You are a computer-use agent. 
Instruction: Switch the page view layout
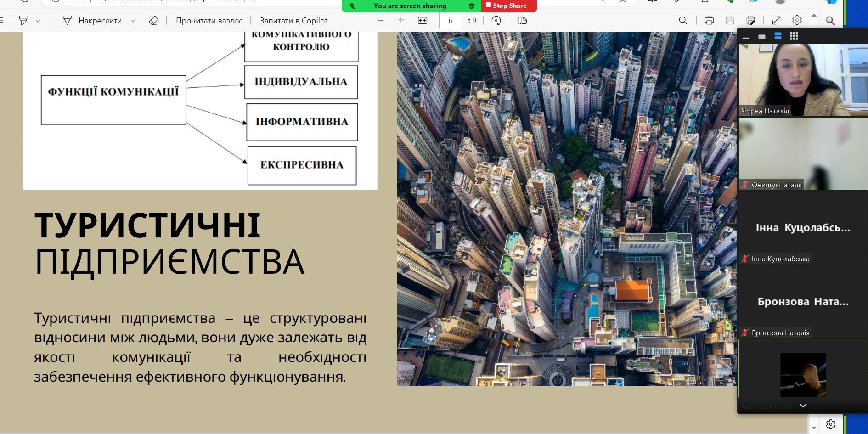[x=522, y=20]
